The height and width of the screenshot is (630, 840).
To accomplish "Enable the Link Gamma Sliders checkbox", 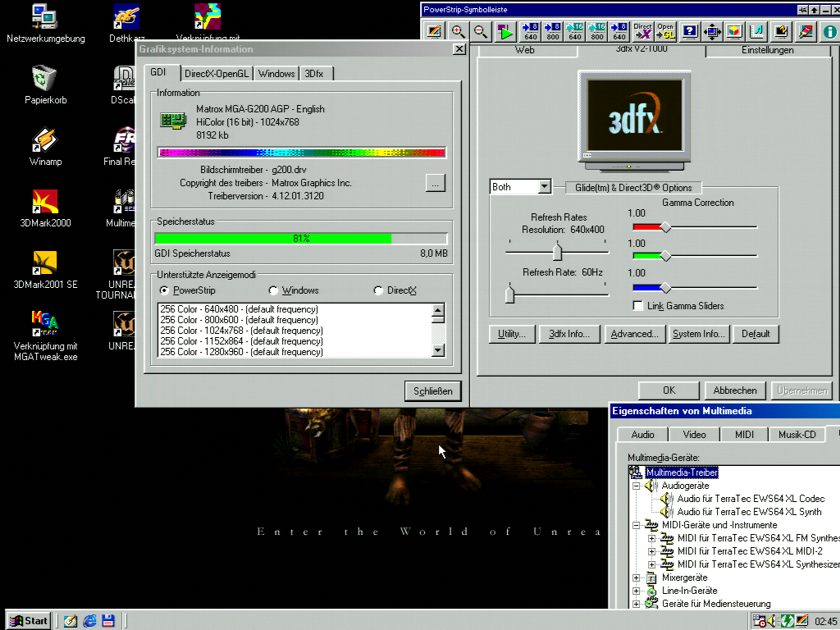I will coord(637,305).
